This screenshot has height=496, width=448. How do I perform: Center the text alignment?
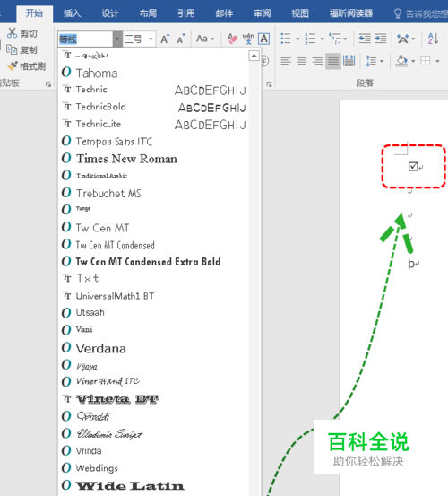(x=302, y=61)
